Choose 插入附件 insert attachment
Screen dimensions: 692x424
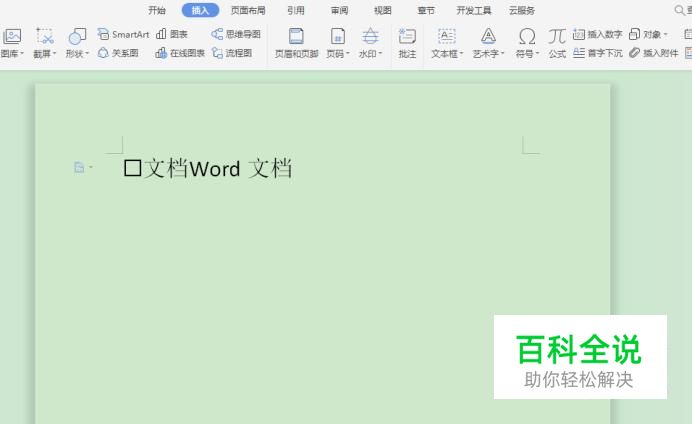point(654,53)
